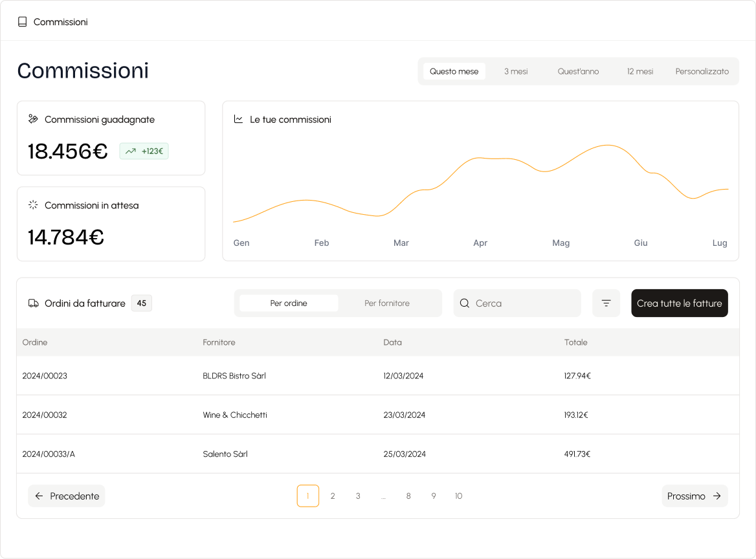
Task: Open the filter options icon button
Action: 606,303
